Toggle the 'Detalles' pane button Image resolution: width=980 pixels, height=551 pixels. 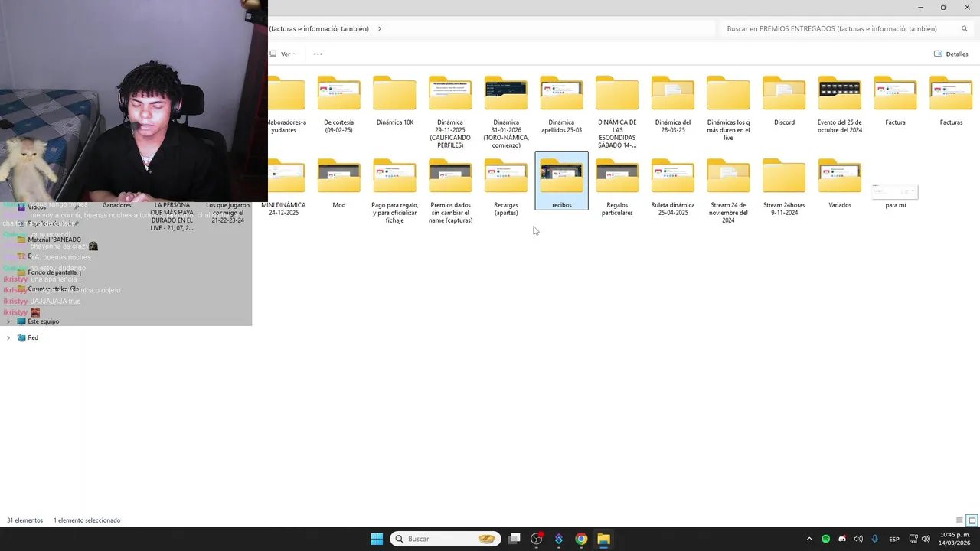coord(951,54)
